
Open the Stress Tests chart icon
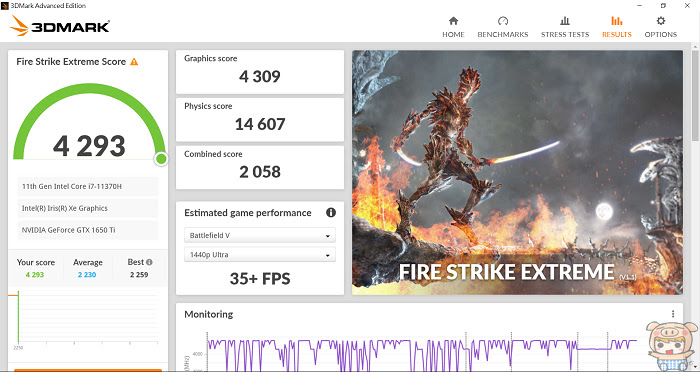tap(565, 21)
